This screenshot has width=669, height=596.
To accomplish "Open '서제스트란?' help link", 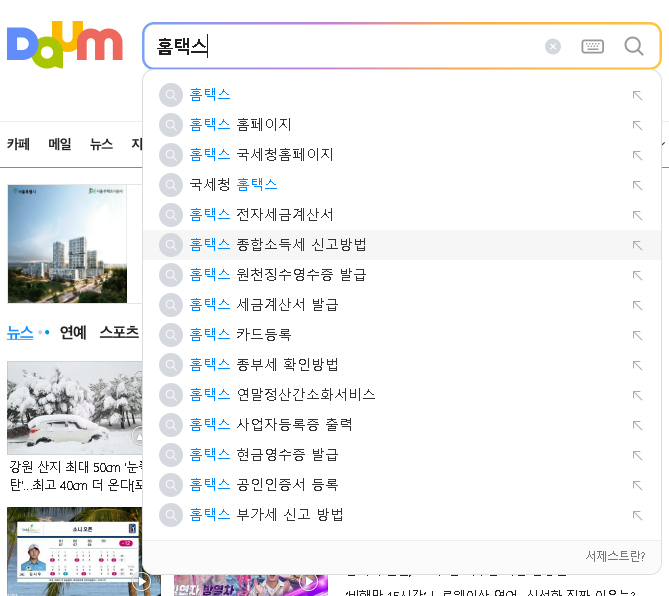I will (615, 556).
